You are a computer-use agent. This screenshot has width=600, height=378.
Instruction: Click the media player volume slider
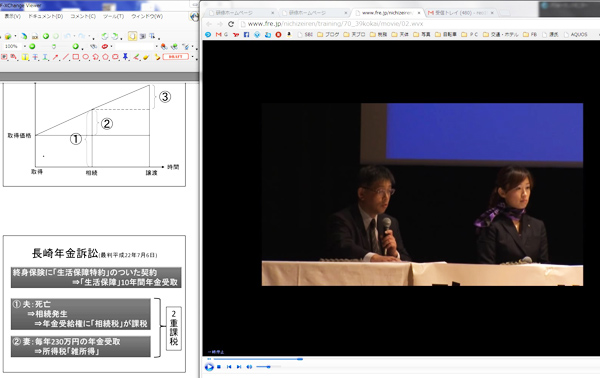pyautogui.click(x=268, y=367)
